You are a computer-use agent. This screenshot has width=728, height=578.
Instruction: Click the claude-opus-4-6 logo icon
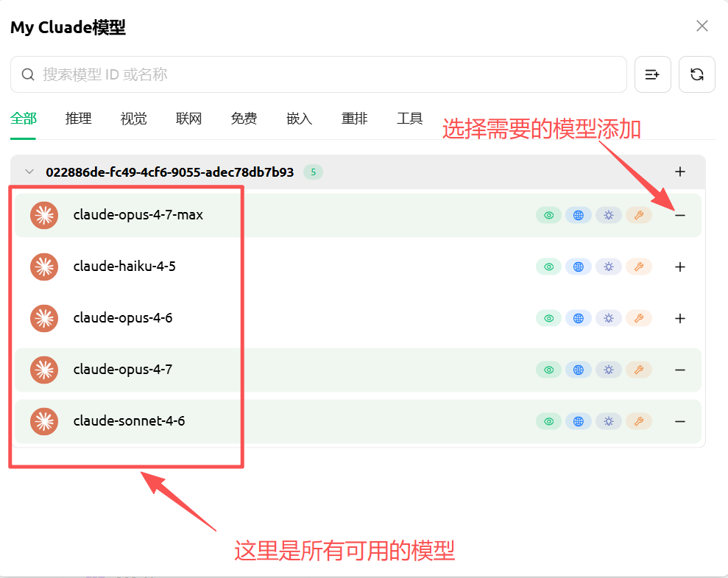[44, 319]
